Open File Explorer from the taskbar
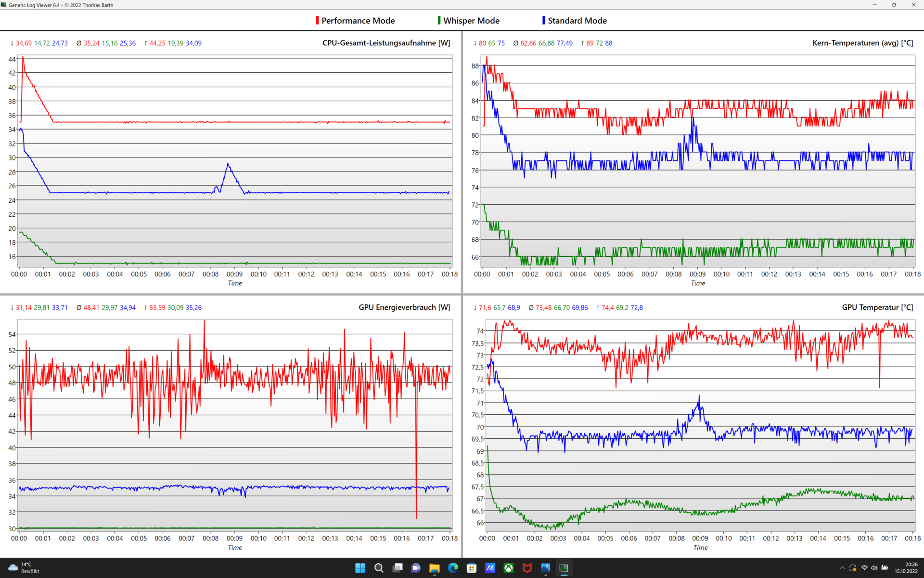 pyautogui.click(x=435, y=568)
